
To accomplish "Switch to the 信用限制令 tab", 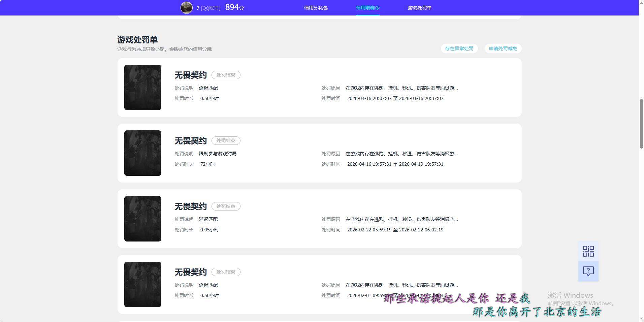I will coord(367,8).
